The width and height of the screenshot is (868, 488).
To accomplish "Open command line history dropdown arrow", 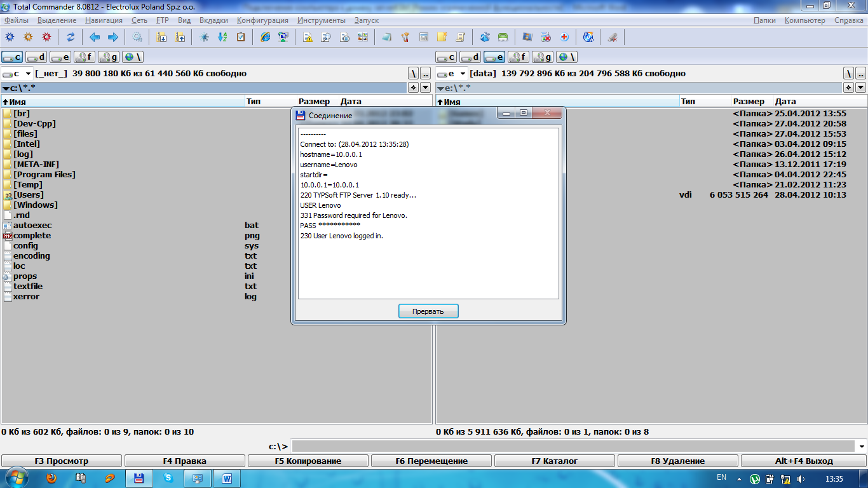I will [861, 446].
